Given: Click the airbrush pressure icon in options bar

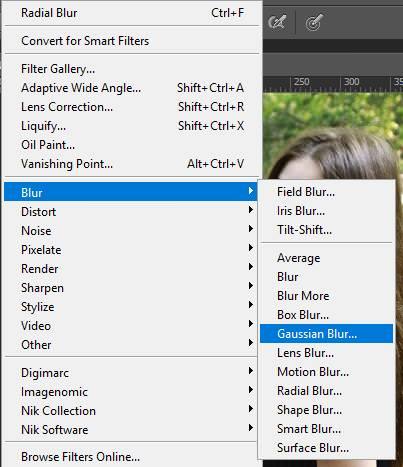Looking at the screenshot, I should 277,22.
